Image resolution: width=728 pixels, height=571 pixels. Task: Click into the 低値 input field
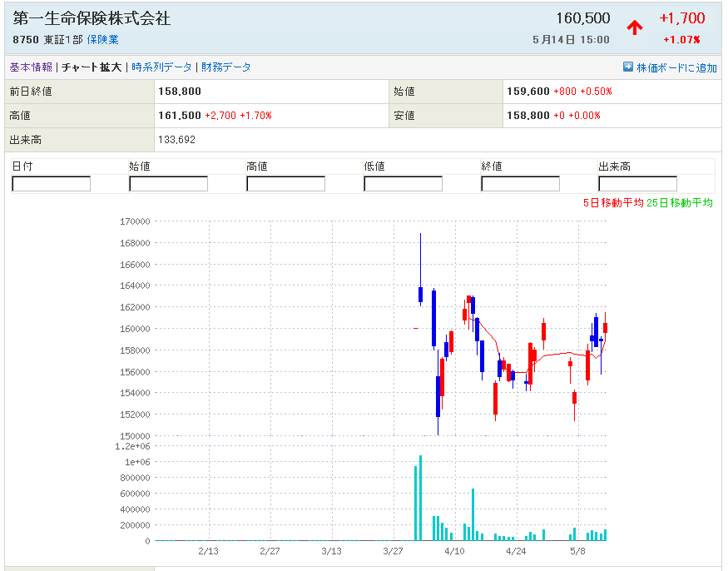click(x=404, y=184)
